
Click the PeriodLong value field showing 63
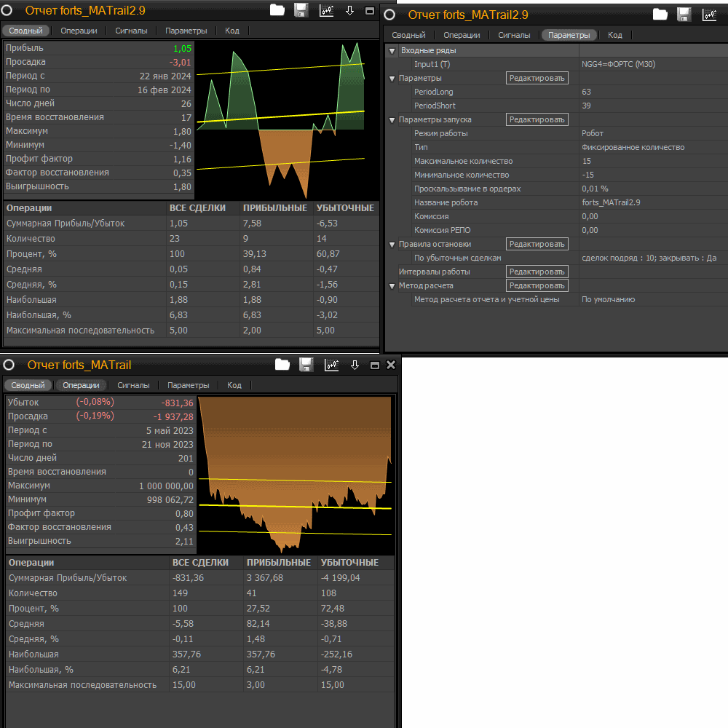[x=586, y=92]
